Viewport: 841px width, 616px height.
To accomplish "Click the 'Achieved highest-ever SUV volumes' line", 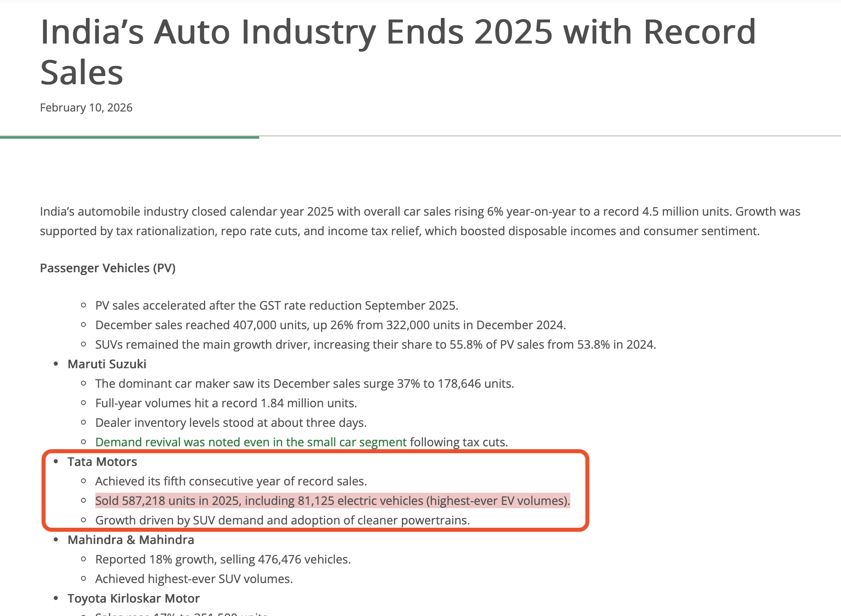I will tap(194, 579).
